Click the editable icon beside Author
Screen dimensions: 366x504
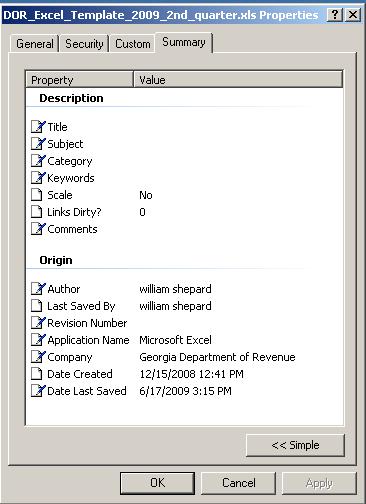coord(38,289)
